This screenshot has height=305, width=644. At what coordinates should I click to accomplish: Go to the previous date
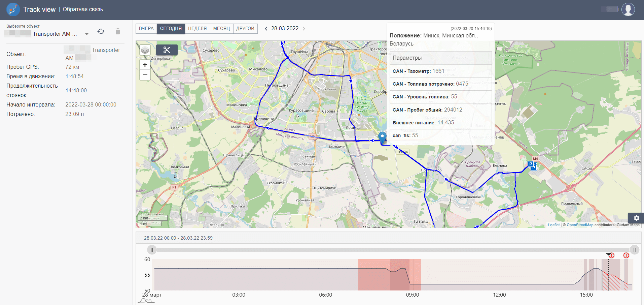tap(266, 29)
